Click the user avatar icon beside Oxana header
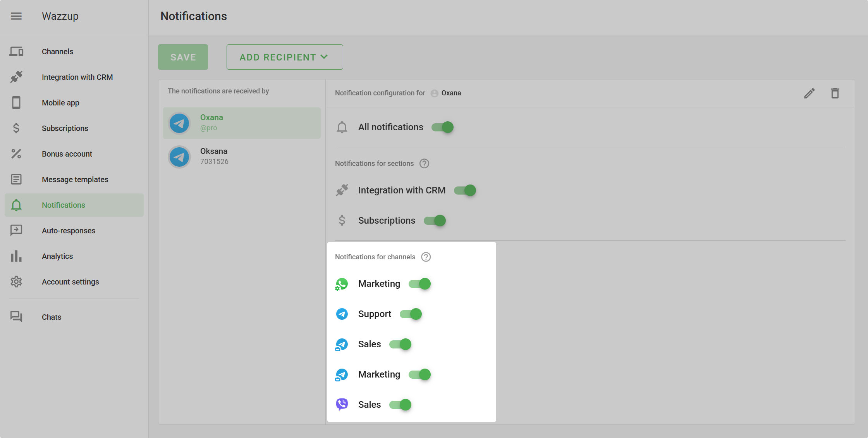The height and width of the screenshot is (438, 868). 435,93
